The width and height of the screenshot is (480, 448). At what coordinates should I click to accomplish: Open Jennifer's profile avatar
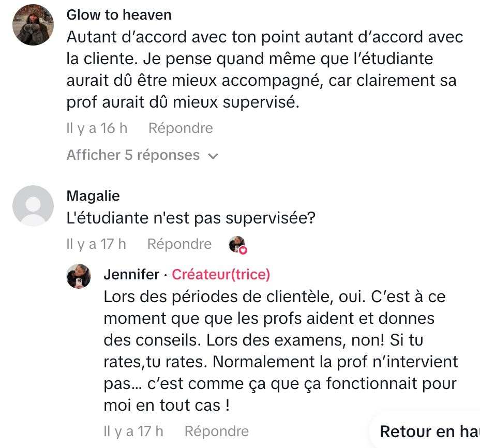click(79, 275)
